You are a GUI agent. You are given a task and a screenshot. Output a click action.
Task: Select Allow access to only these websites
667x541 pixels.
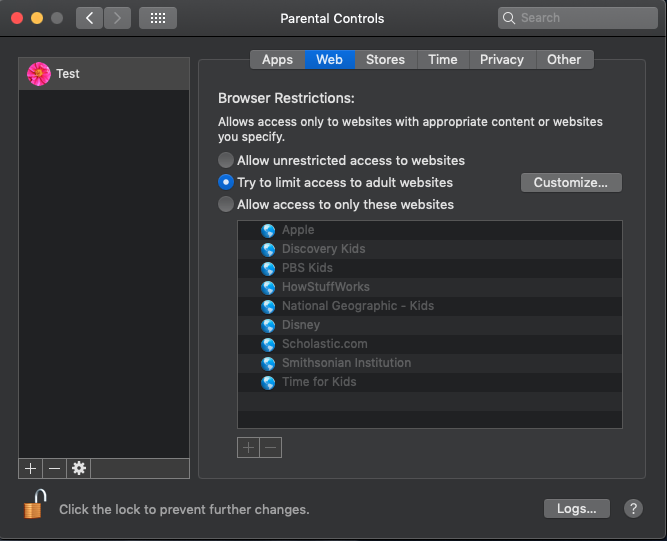[x=225, y=205]
